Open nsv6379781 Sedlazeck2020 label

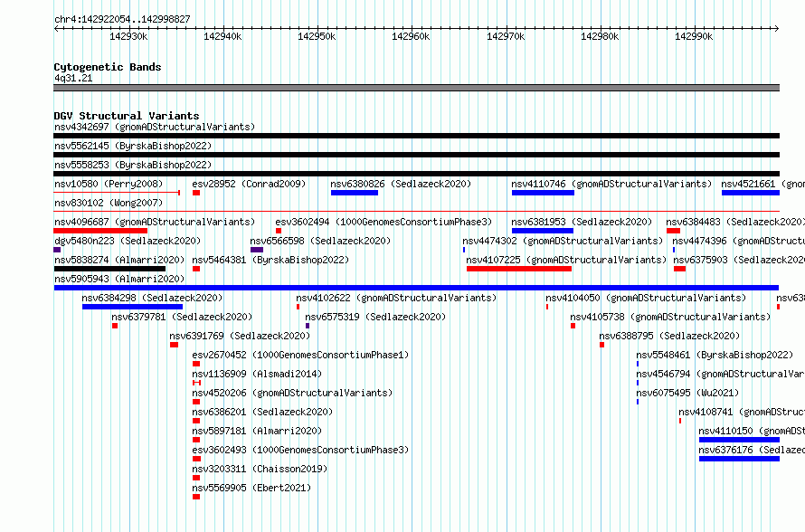point(182,317)
